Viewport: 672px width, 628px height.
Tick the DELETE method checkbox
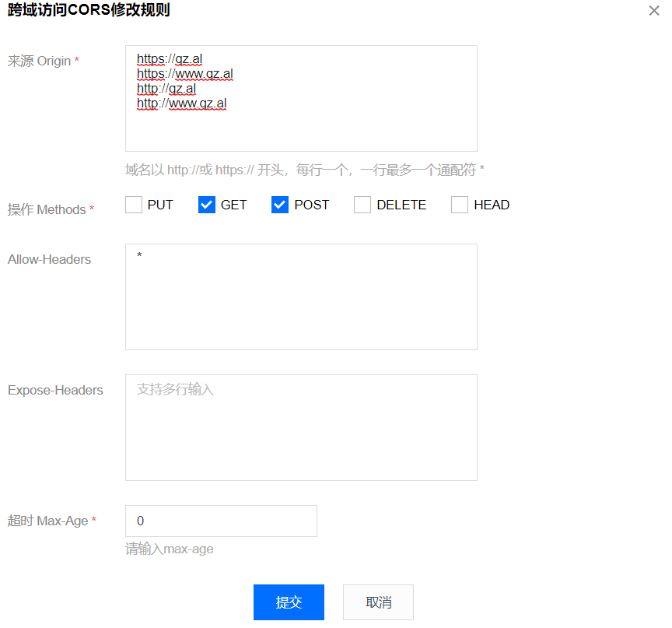pyautogui.click(x=362, y=205)
